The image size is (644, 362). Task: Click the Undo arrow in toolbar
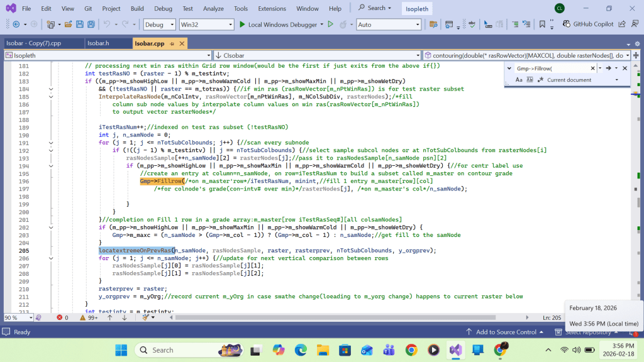click(107, 25)
